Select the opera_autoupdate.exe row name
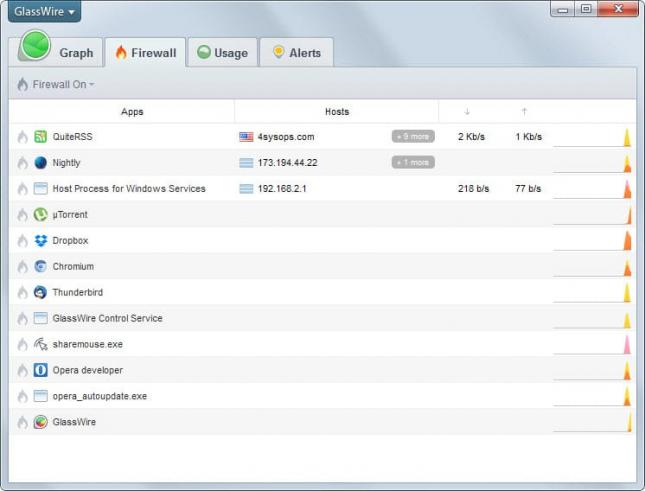The width and height of the screenshot is (645, 491). pyautogui.click(x=100, y=396)
